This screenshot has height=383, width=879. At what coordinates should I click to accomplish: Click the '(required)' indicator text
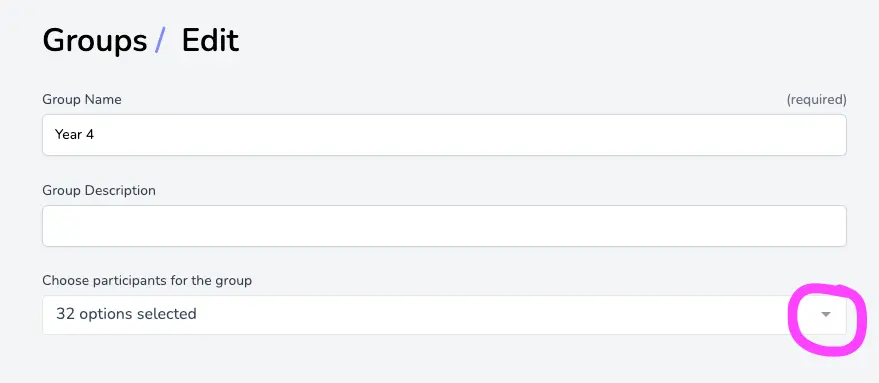816,100
